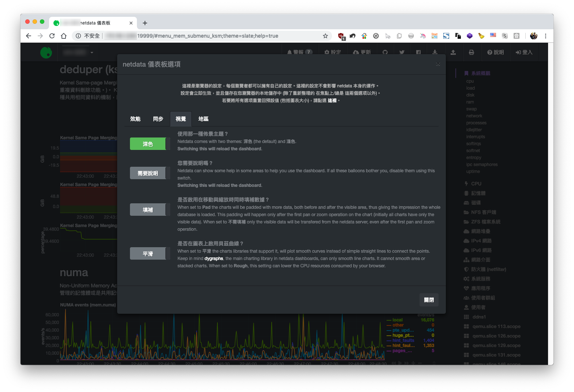574x392 pixels.
Task: Open the host name dropdown arrow
Action: (92, 53)
